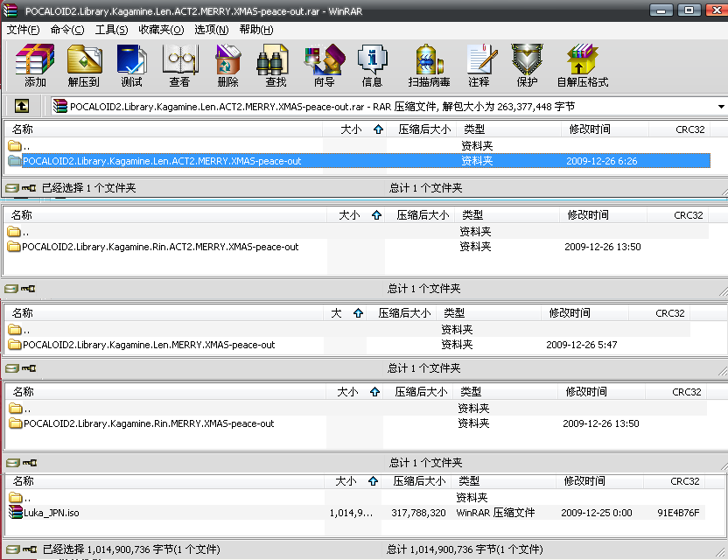The image size is (728, 560).
Task: Open the 收藏夹(O) menu
Action: pyautogui.click(x=161, y=30)
